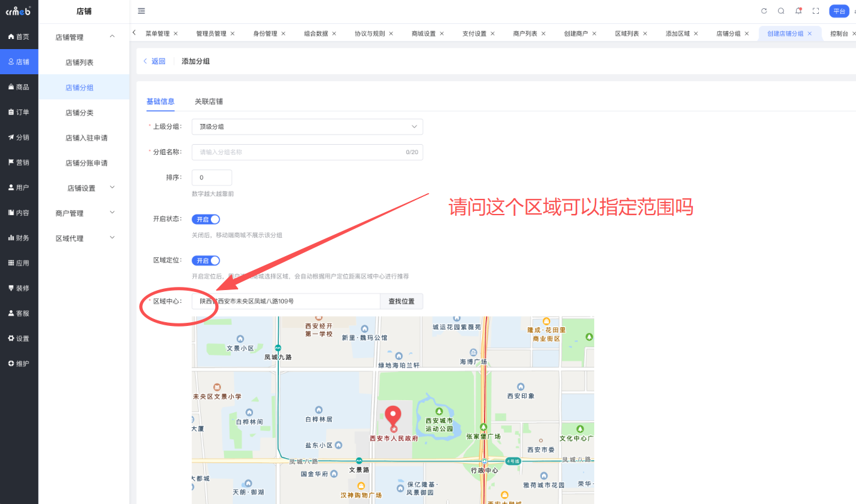Click the 查找位置 button
This screenshot has height=504, width=856.
pos(402,301)
